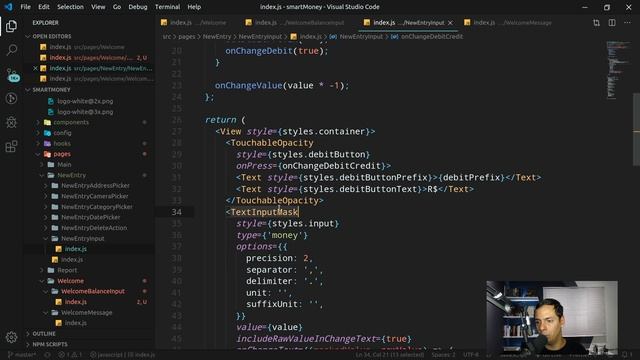Image resolution: width=640 pixels, height=360 pixels.
Task: Open Debug menu
Action: click(x=138, y=7)
